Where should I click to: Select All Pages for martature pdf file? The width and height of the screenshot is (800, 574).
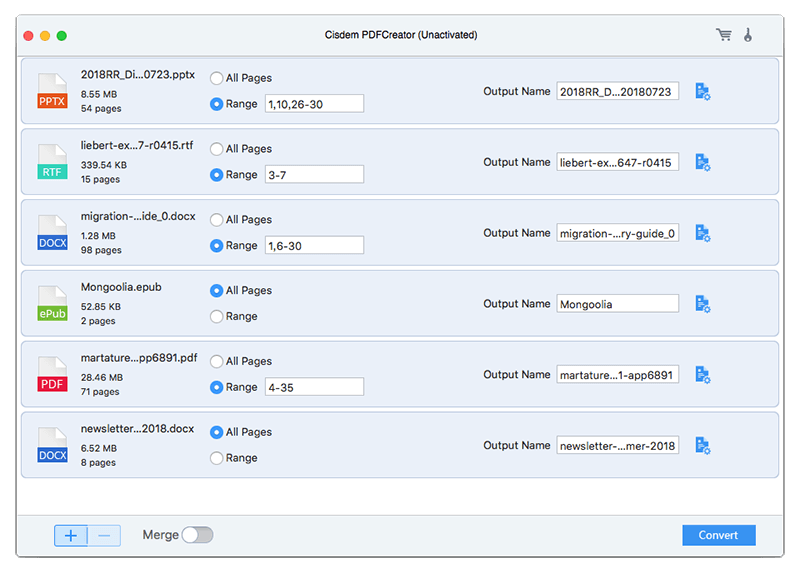(216, 362)
